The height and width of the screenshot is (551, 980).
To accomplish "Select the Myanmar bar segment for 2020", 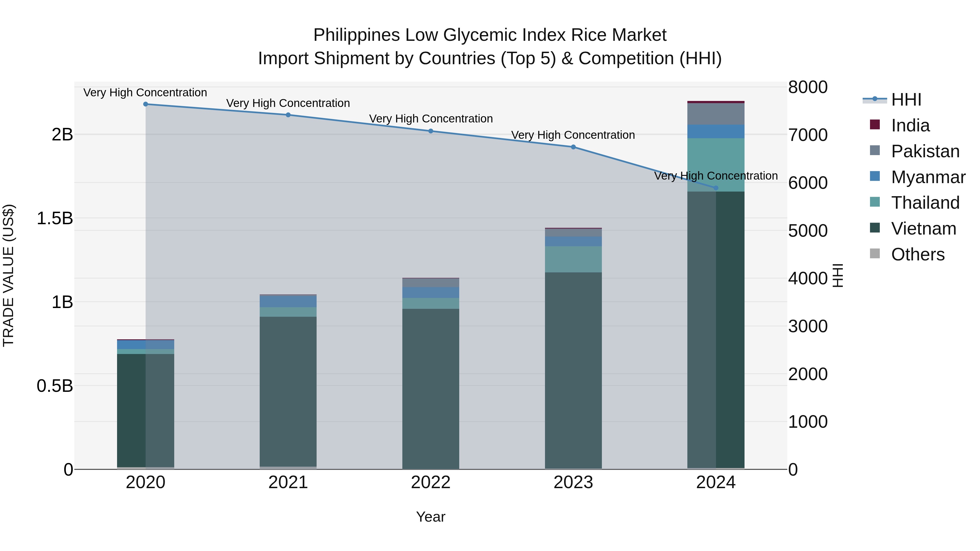I will pyautogui.click(x=146, y=345).
